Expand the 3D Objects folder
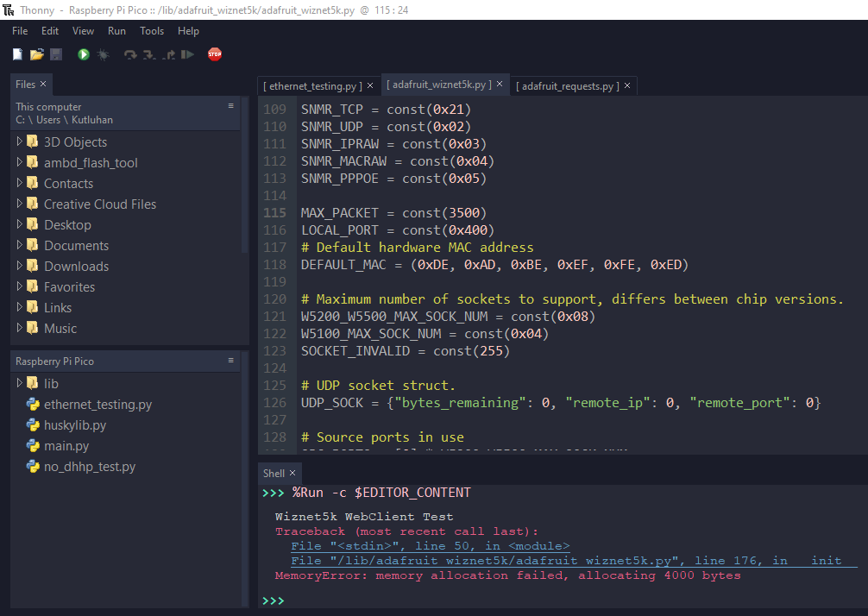This screenshot has height=616, width=868. [x=20, y=141]
